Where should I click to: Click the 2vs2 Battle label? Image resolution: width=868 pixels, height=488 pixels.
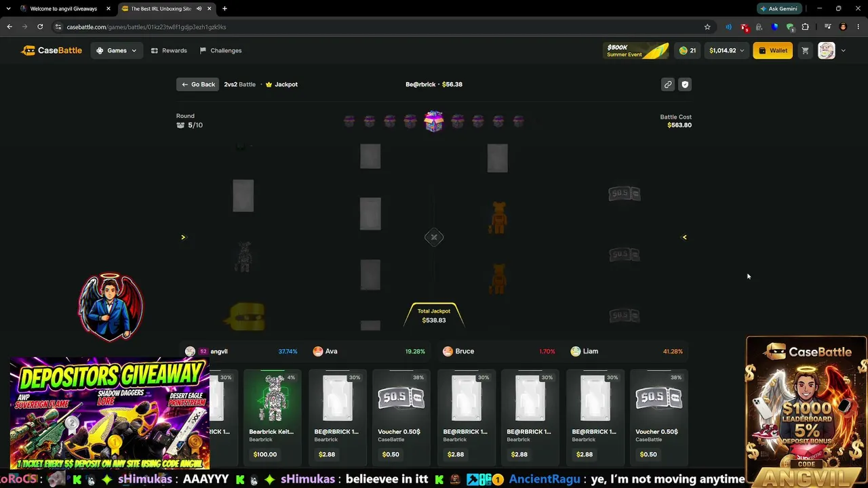[x=240, y=84]
